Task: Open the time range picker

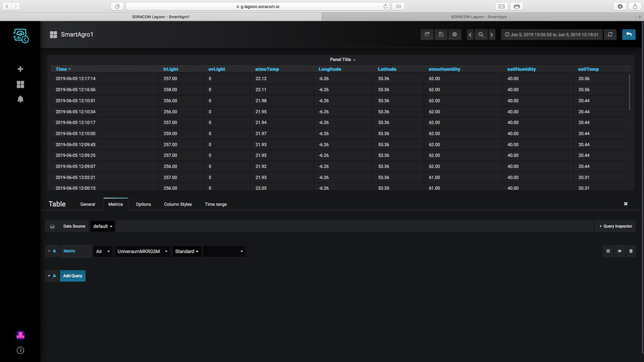Action: pos(552,35)
